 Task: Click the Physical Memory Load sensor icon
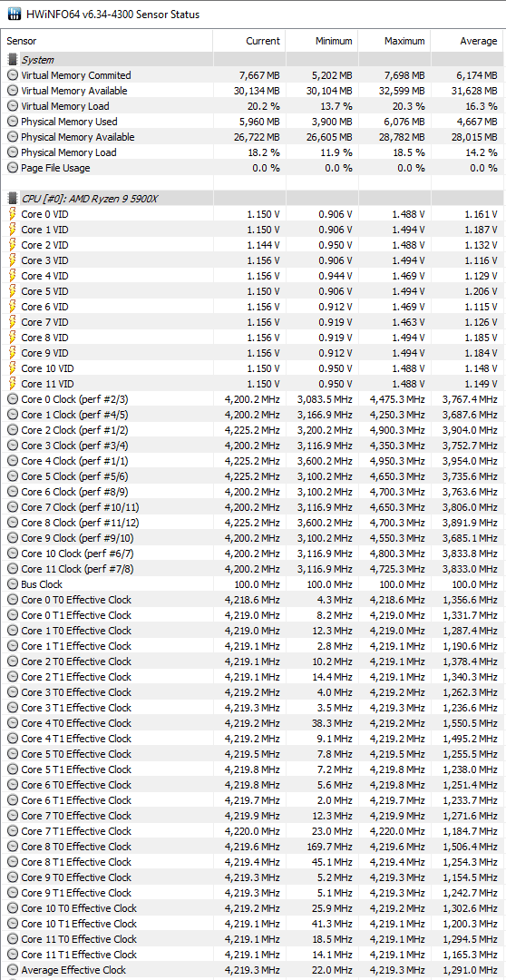[13, 152]
